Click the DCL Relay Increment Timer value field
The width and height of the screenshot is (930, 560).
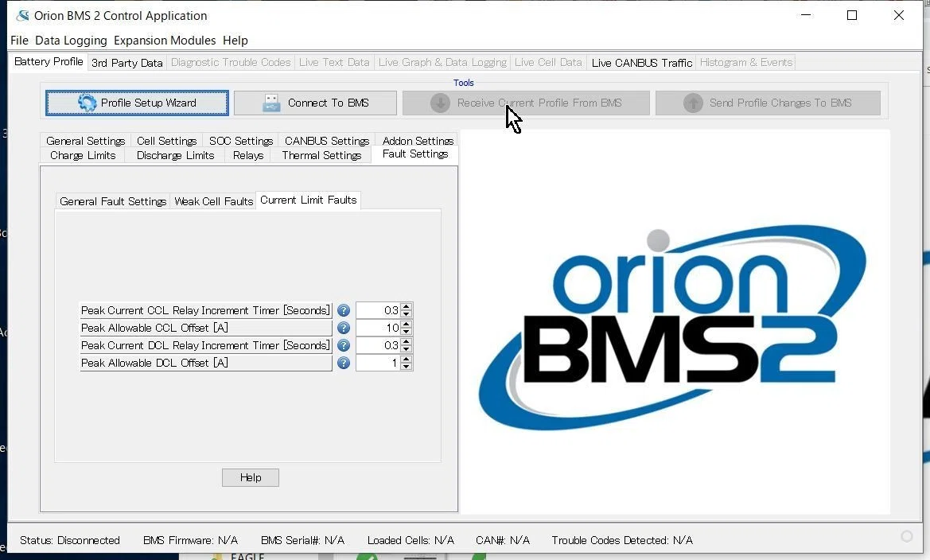click(x=379, y=345)
